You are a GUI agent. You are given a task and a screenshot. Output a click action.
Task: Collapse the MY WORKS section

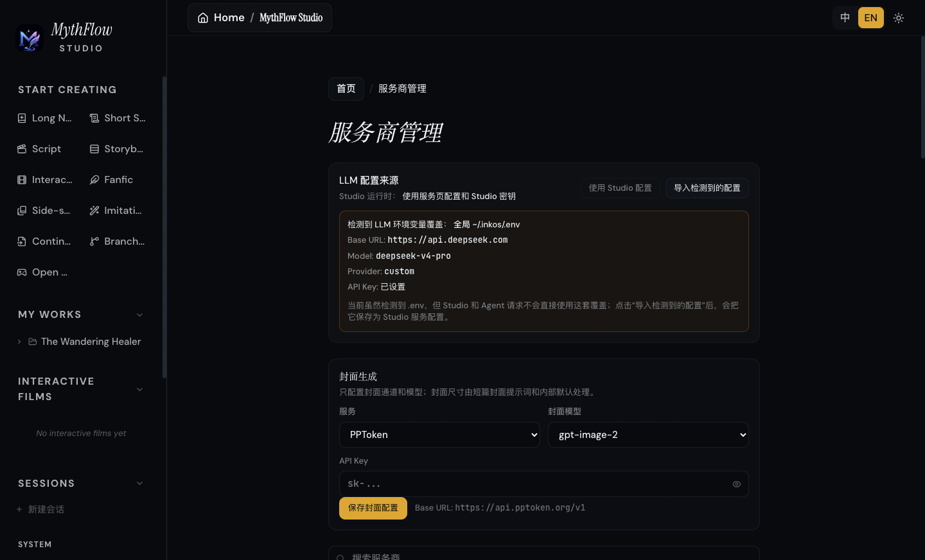click(140, 315)
